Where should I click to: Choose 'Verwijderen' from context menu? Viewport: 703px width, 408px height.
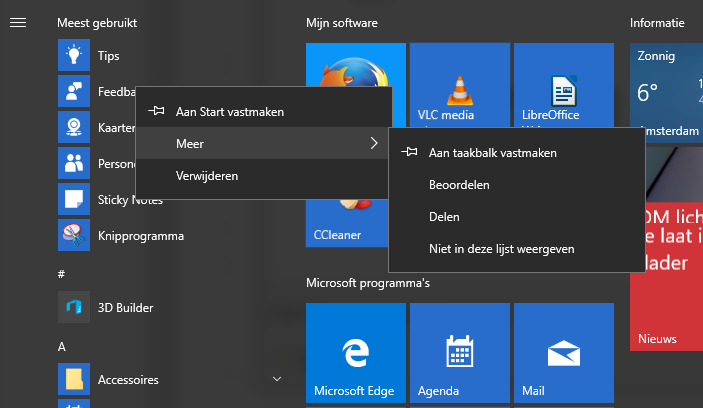click(x=206, y=176)
